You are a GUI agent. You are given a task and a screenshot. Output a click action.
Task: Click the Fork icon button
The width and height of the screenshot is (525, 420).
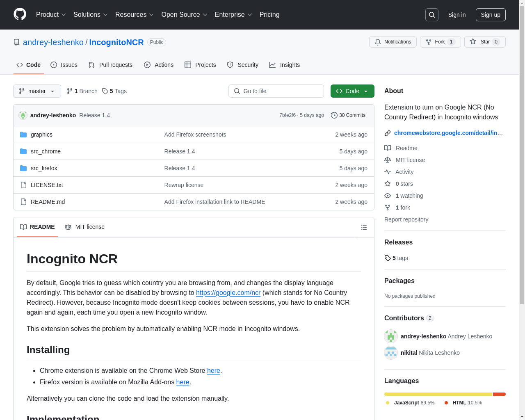(429, 42)
